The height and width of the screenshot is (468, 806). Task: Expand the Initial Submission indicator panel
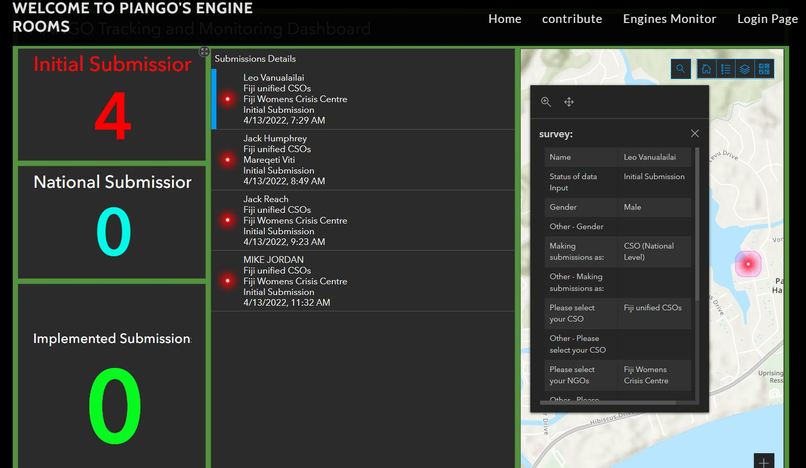coord(204,51)
